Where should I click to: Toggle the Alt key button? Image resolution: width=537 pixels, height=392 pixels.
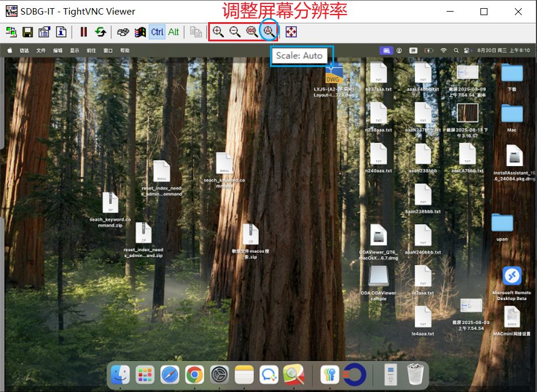(174, 32)
